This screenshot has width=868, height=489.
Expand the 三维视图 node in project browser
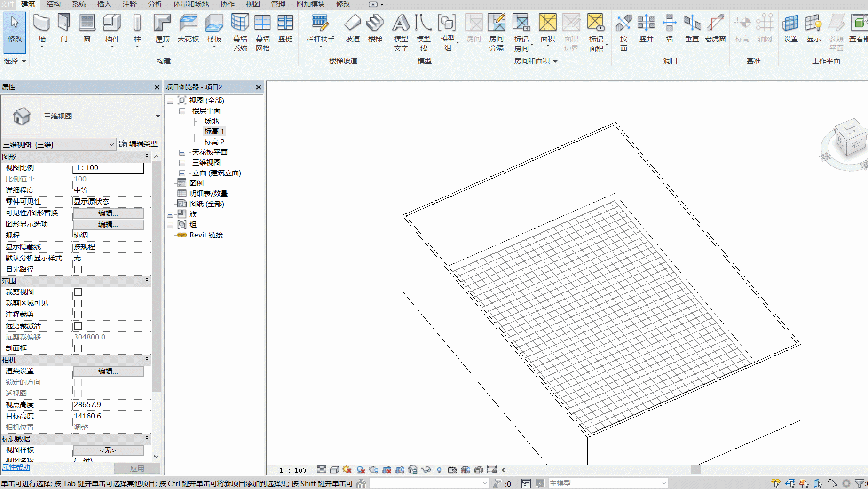coord(182,163)
